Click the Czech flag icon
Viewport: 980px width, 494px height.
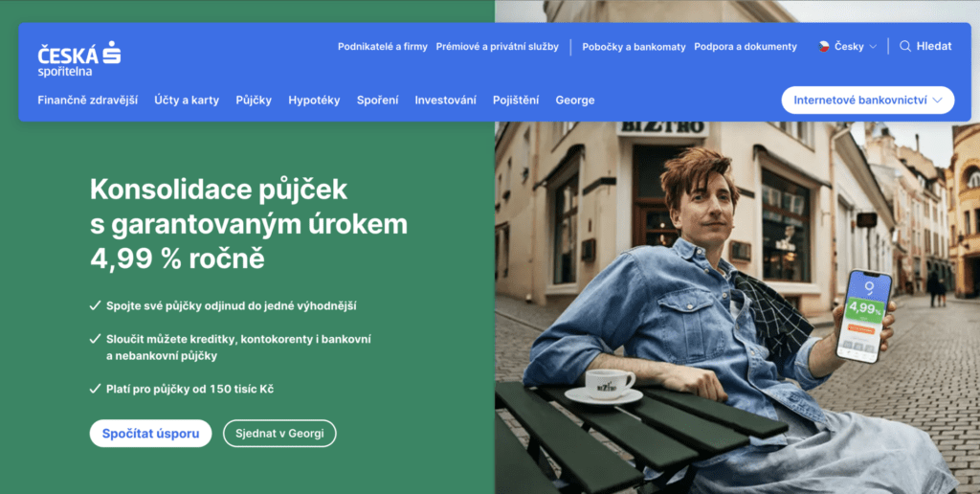(824, 46)
